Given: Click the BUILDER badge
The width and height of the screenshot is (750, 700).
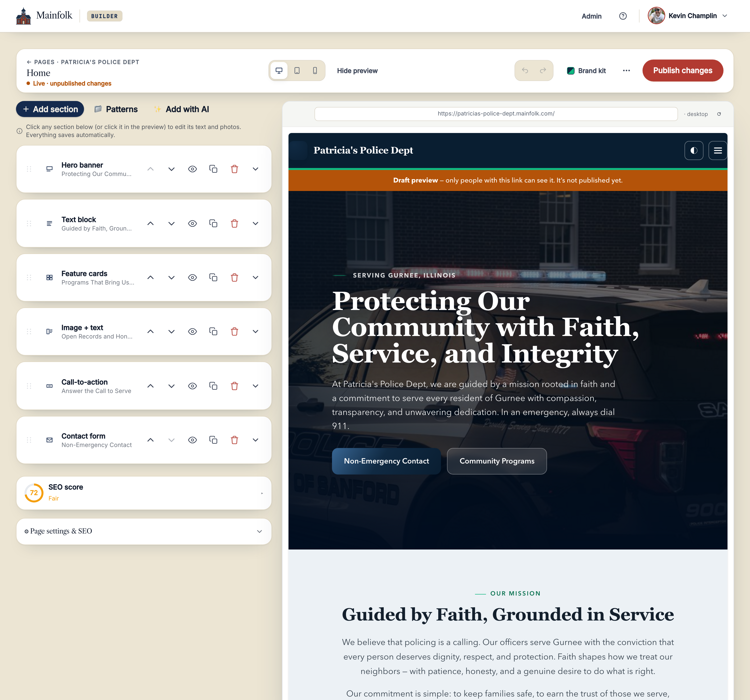Looking at the screenshot, I should 104,16.
